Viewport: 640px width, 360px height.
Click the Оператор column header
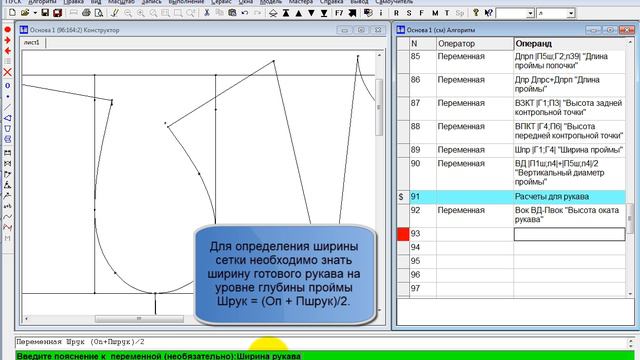[x=475, y=43]
